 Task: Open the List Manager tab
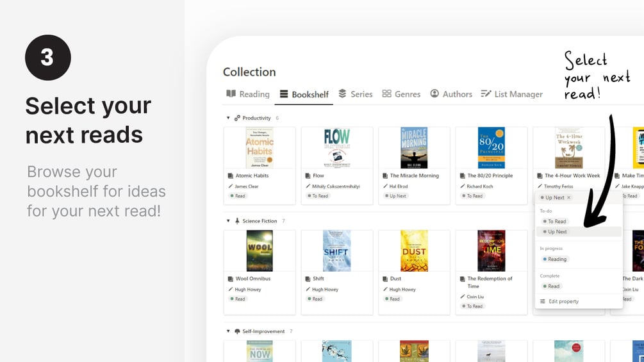pyautogui.click(x=512, y=94)
